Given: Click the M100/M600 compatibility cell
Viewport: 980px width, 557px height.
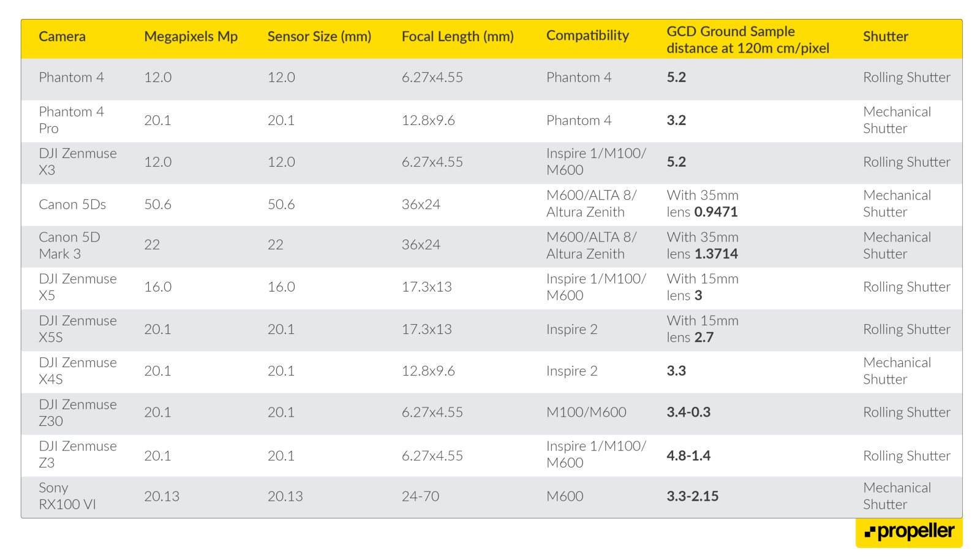Looking at the screenshot, I should click(586, 412).
